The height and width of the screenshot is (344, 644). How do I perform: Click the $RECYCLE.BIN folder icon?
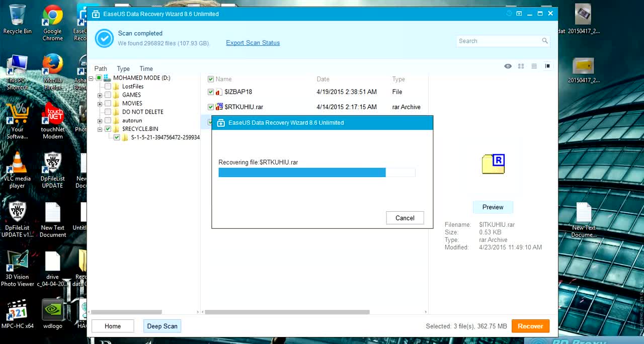[x=116, y=129]
